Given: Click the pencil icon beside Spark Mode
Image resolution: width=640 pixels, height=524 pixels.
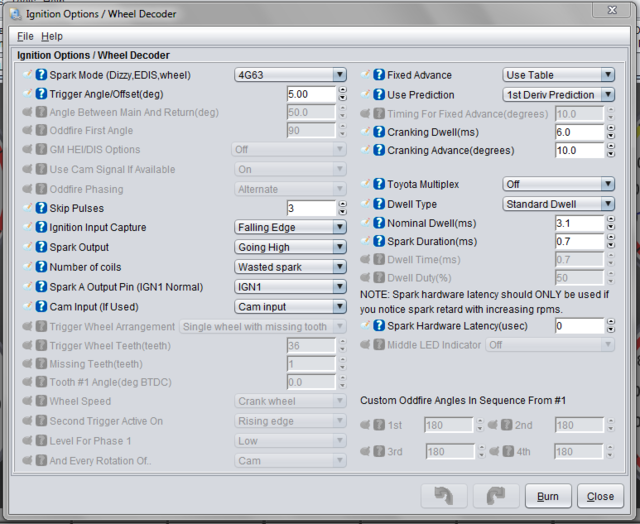Looking at the screenshot, I should click(x=27, y=74).
